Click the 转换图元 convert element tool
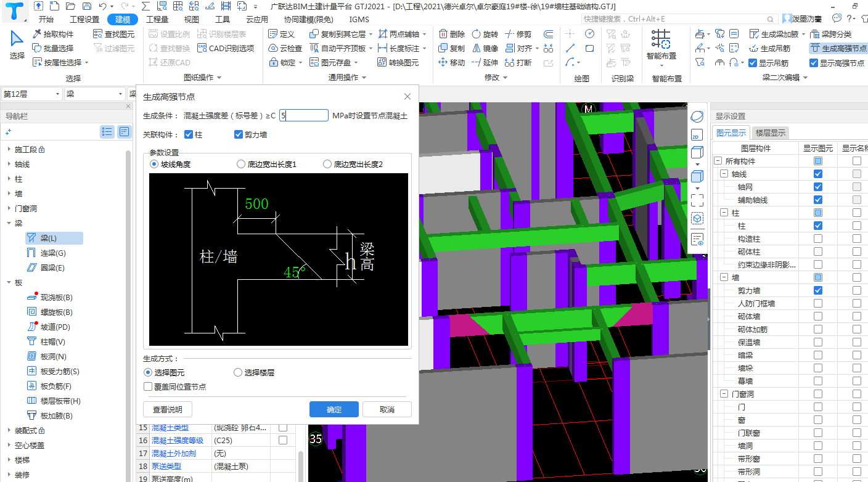 tap(398, 62)
